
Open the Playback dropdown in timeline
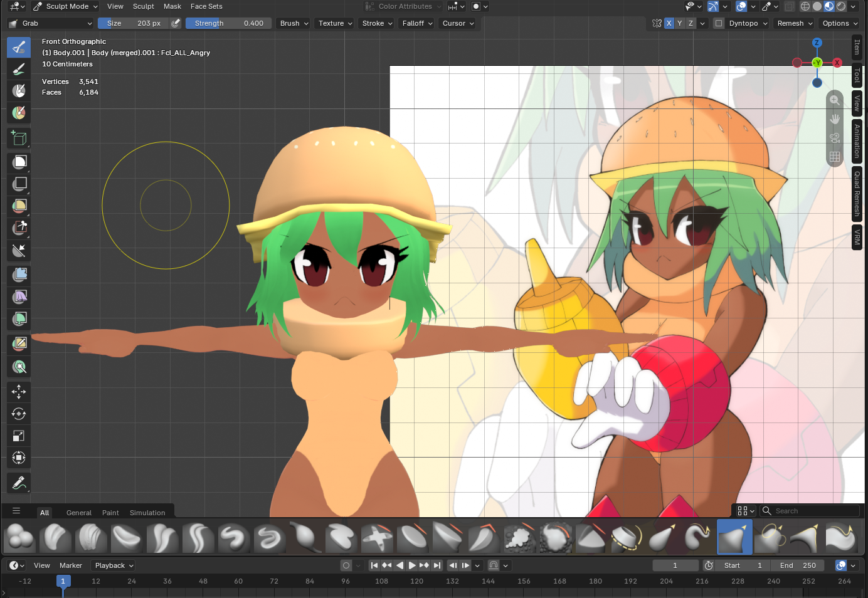click(x=114, y=565)
